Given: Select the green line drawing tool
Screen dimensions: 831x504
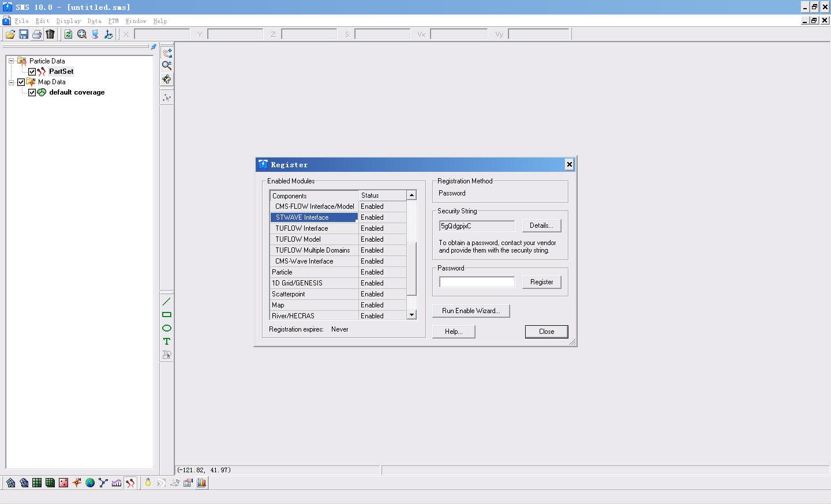Looking at the screenshot, I should [x=167, y=302].
